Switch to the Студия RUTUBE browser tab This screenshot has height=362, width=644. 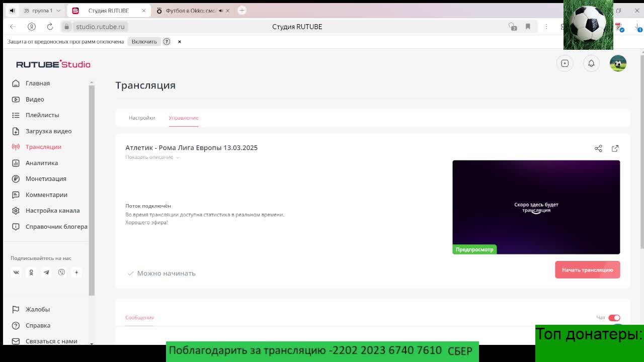109,11
